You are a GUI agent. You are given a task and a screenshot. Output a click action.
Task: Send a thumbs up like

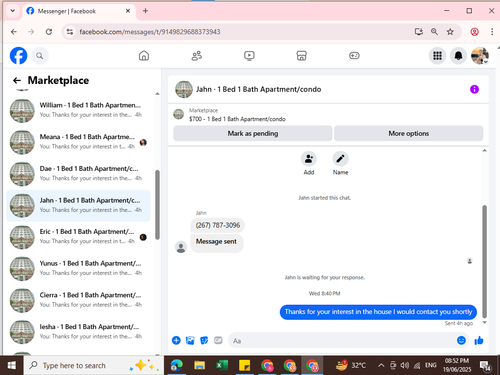[479, 340]
